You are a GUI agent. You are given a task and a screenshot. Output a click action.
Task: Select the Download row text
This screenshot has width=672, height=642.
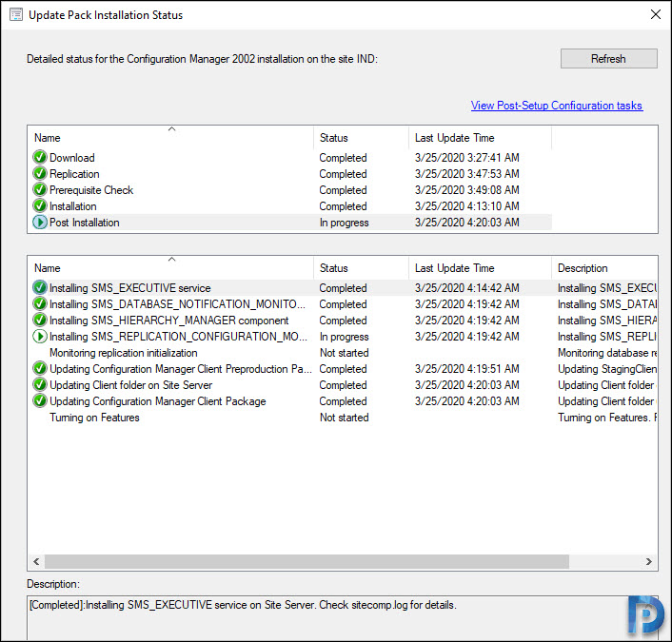click(x=72, y=158)
